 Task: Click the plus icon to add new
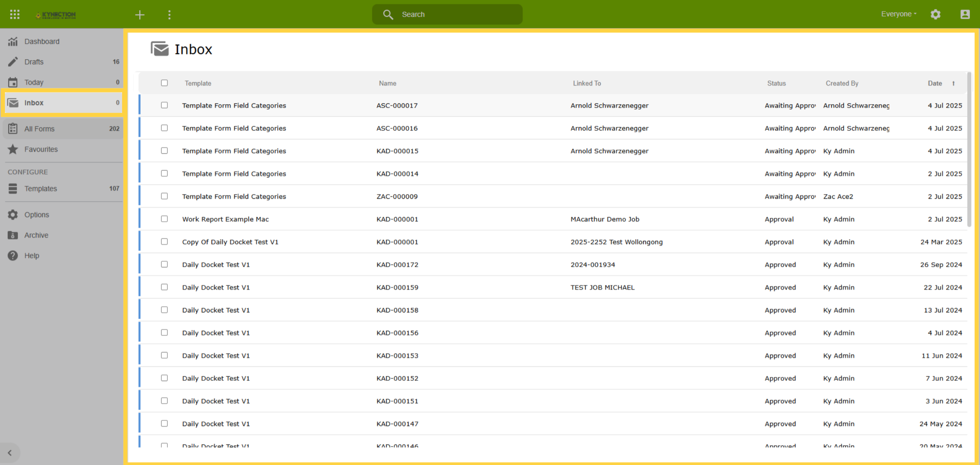pyautogui.click(x=140, y=15)
